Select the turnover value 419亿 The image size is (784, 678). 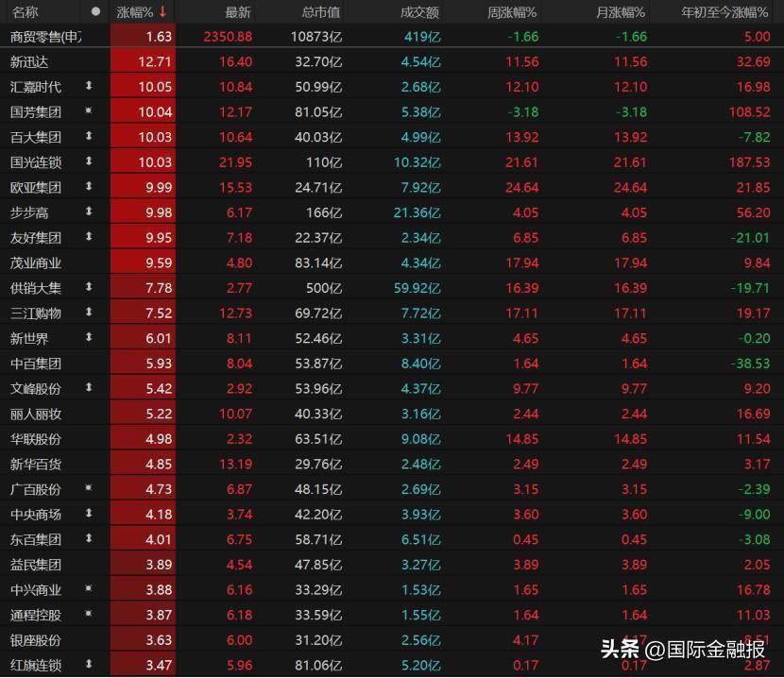[422, 37]
